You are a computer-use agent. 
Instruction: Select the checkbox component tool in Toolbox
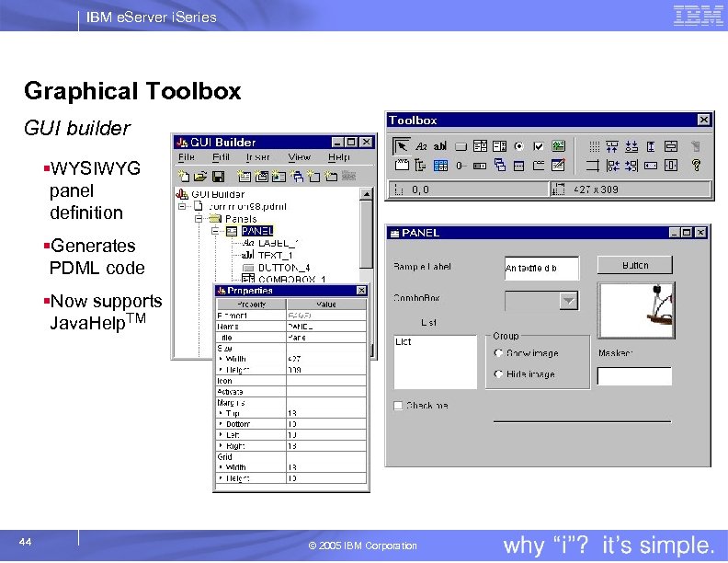pos(538,147)
